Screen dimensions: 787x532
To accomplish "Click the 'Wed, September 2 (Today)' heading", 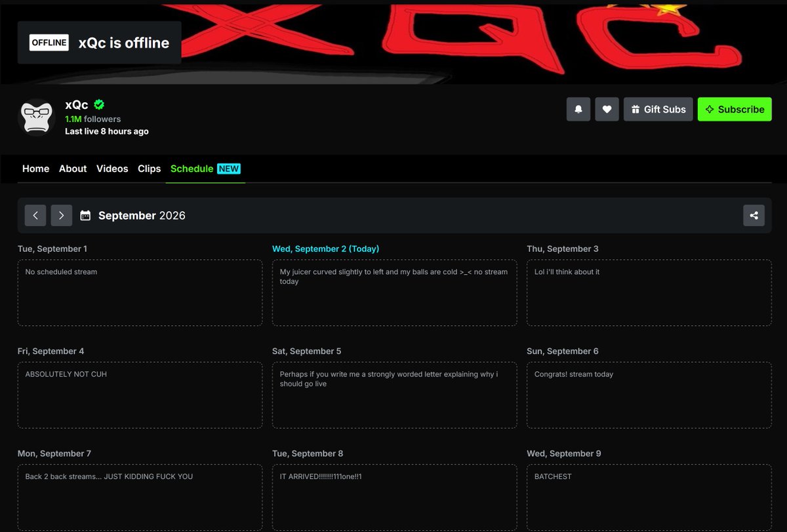I will (326, 249).
